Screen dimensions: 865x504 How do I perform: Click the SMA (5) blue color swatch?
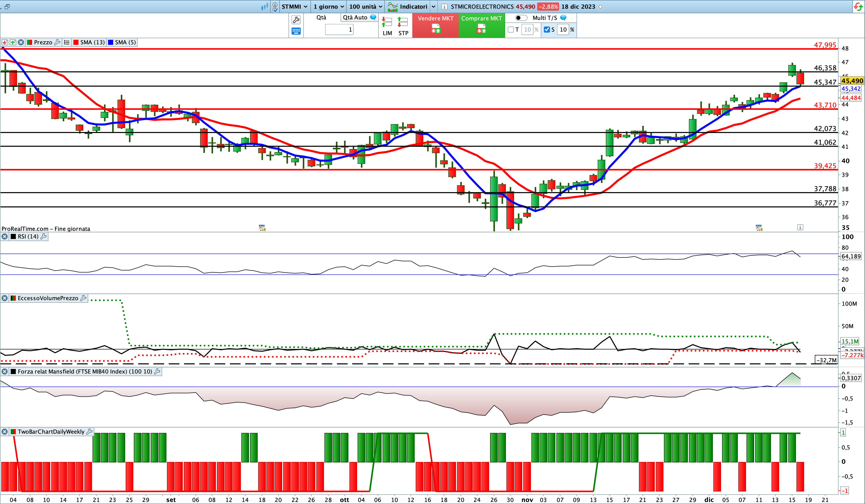111,42
